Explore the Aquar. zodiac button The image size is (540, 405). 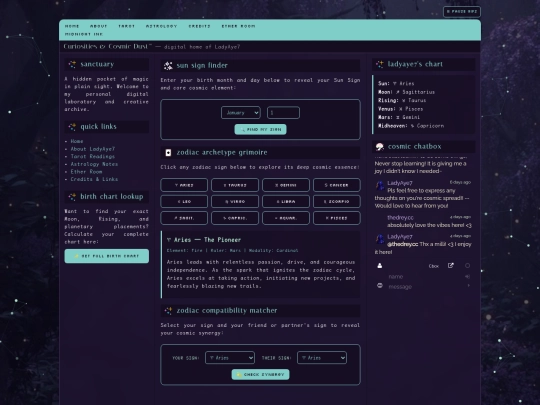[x=286, y=218]
